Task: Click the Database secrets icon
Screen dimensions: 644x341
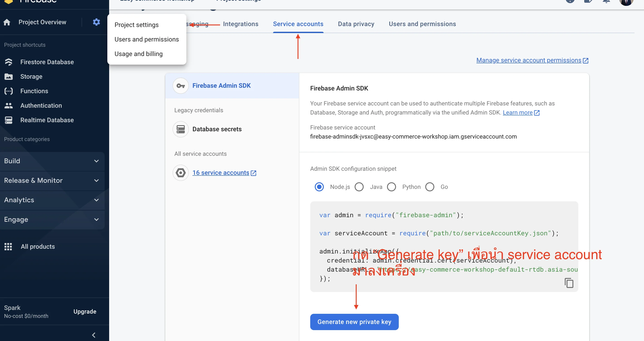Action: point(180,129)
